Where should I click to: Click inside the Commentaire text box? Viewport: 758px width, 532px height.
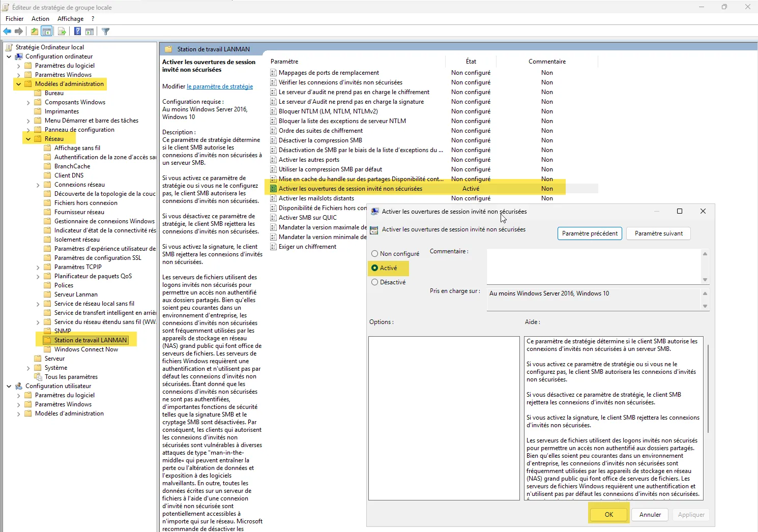coord(593,265)
